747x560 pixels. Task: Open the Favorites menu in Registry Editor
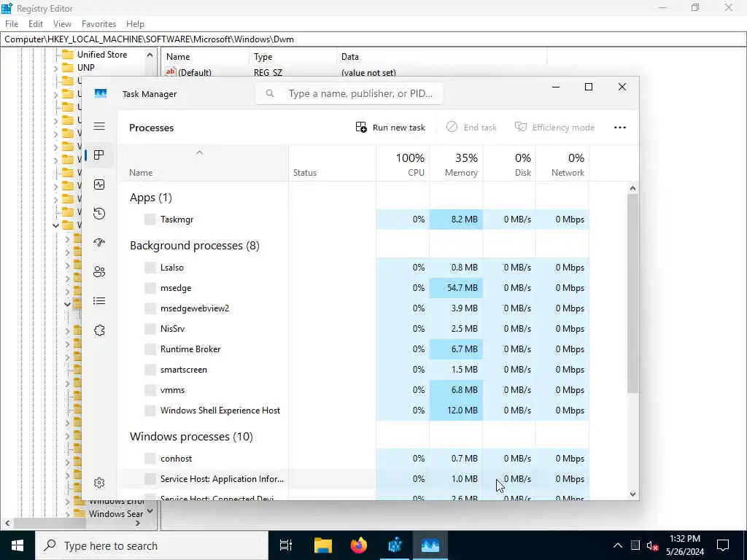tap(98, 24)
